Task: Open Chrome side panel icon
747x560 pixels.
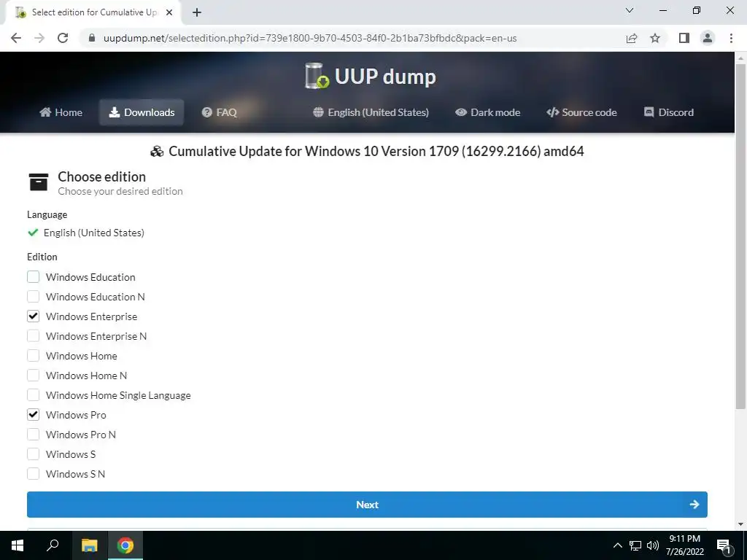Action: (x=684, y=38)
